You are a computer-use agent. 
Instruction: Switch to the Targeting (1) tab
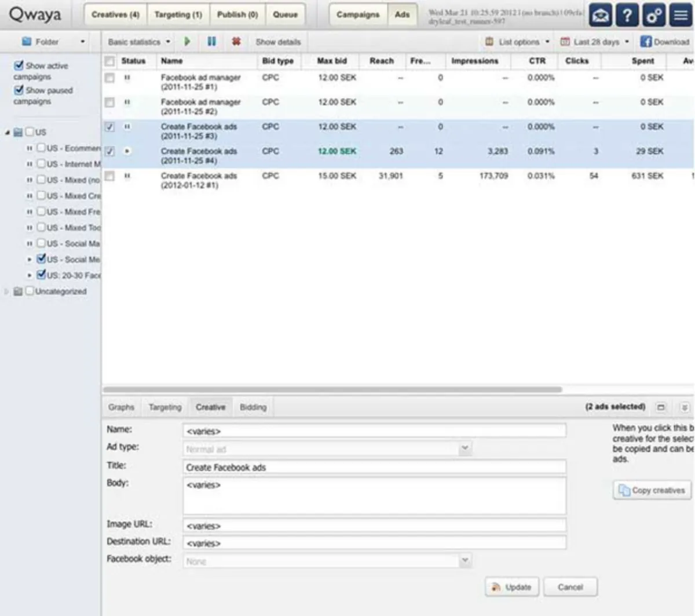tap(178, 14)
